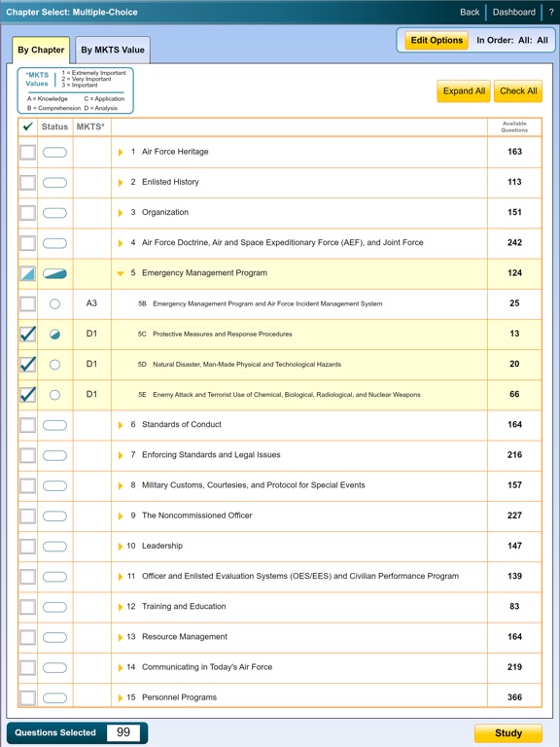Click the Resource Management chapter title
Viewport: 560px width, 747px height.
click(x=185, y=637)
